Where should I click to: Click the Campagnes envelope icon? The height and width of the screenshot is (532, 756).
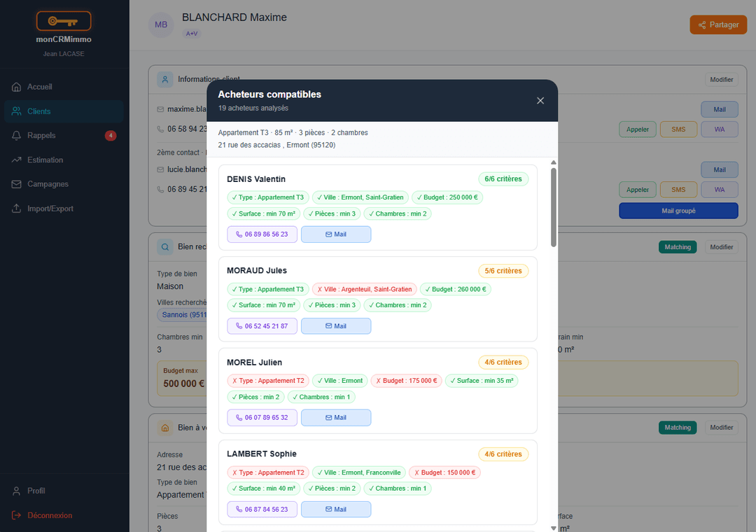[x=16, y=184]
